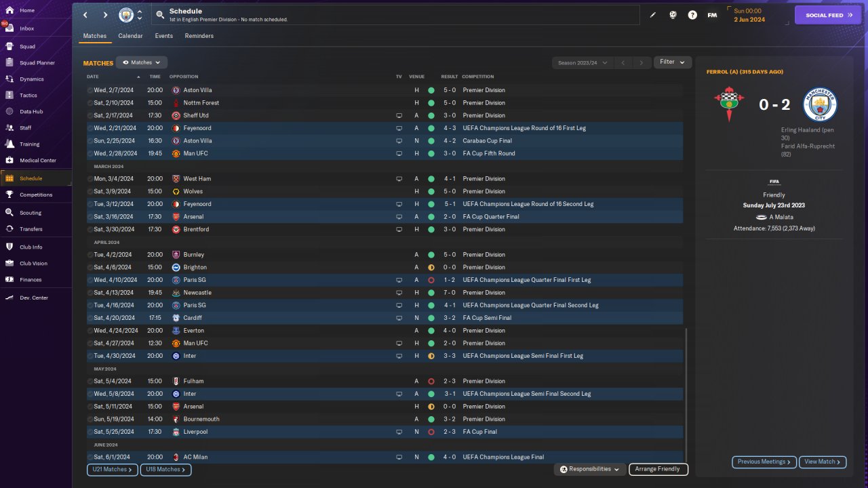Open the Transfers screen

point(31,229)
